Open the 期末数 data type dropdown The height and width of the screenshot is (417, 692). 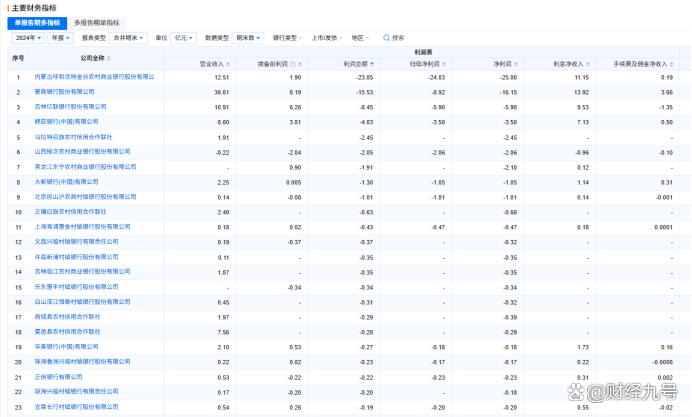(x=248, y=38)
